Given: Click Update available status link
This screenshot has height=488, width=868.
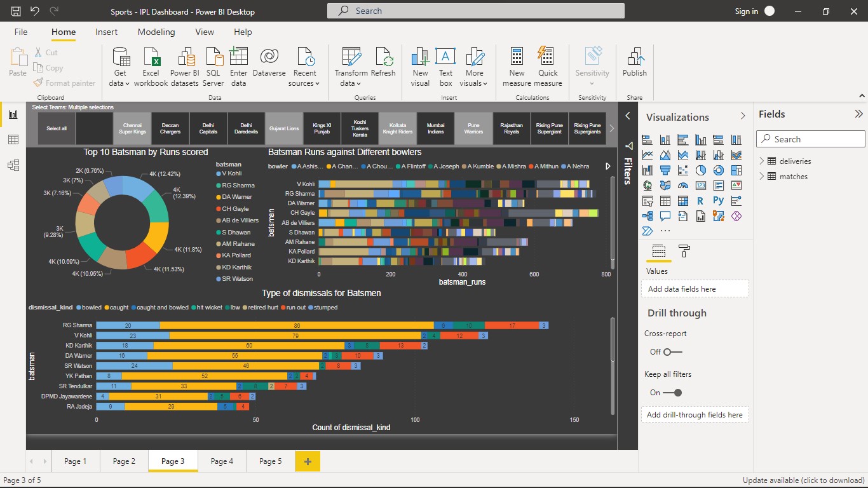Looking at the screenshot, I should [803, 480].
